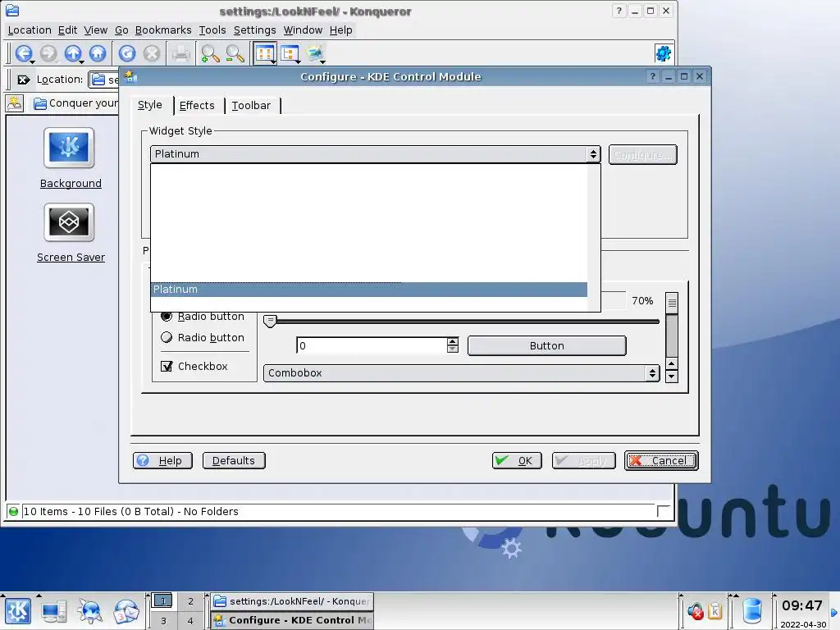
Task: Activate the Konqueror taskbar entry
Action: tap(292, 601)
